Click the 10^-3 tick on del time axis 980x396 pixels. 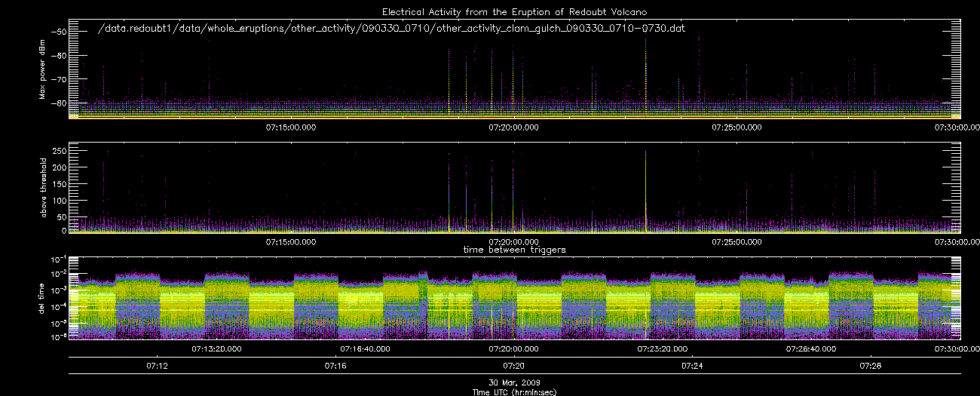tap(59, 290)
